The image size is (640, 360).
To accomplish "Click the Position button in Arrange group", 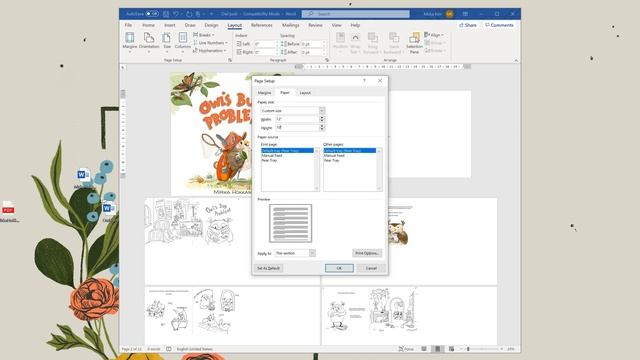I will pyautogui.click(x=340, y=42).
